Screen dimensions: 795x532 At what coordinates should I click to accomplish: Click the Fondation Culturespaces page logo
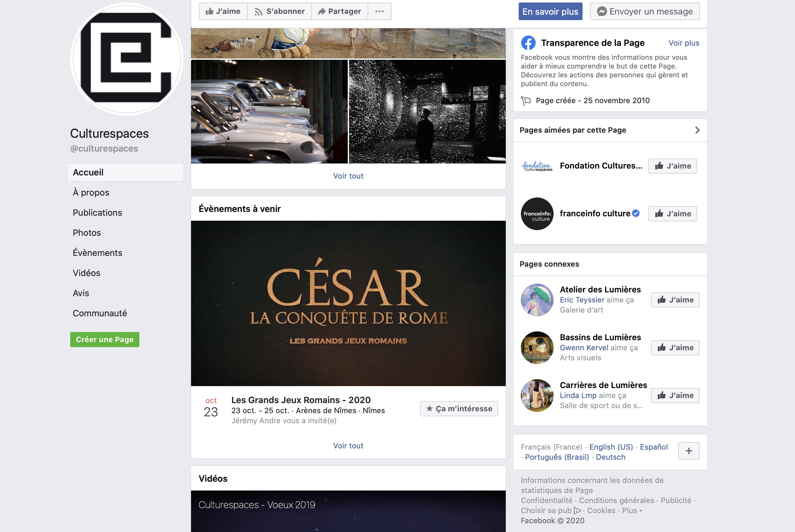pyautogui.click(x=537, y=166)
